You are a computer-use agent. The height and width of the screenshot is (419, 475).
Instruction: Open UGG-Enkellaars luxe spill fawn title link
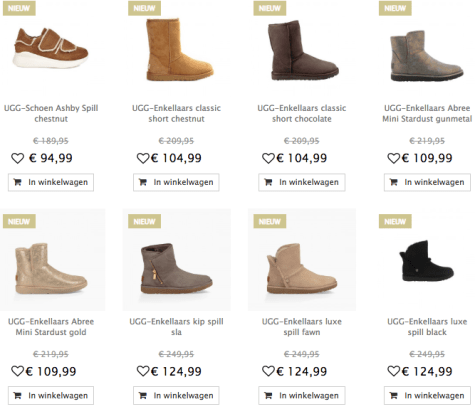click(302, 327)
